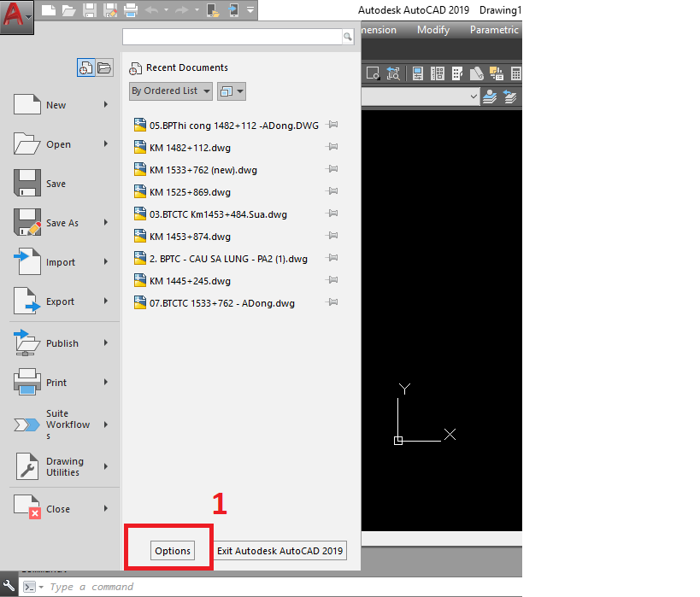This screenshot has height=597, width=700.
Task: Click the Save diskette icon in Quick Access toolbar
Action: [x=90, y=9]
